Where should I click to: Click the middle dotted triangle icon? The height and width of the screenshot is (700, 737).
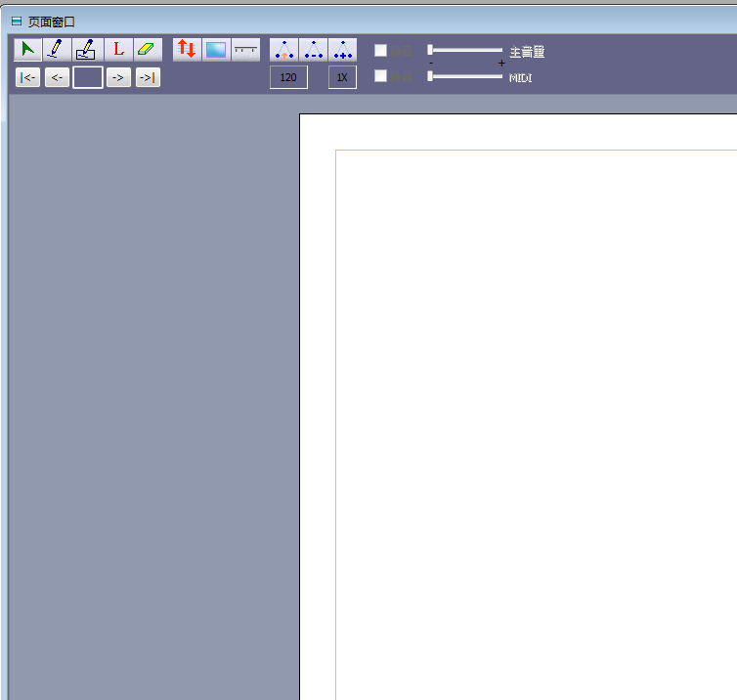(314, 50)
